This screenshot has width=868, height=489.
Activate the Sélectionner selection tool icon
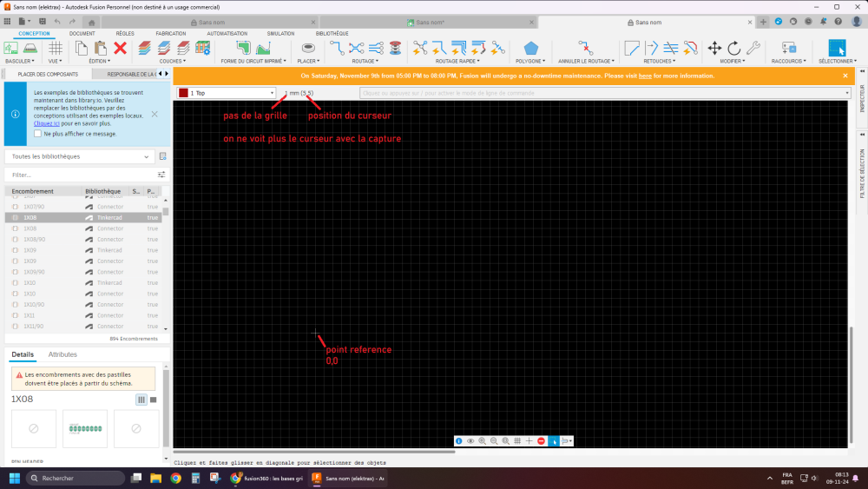837,48
